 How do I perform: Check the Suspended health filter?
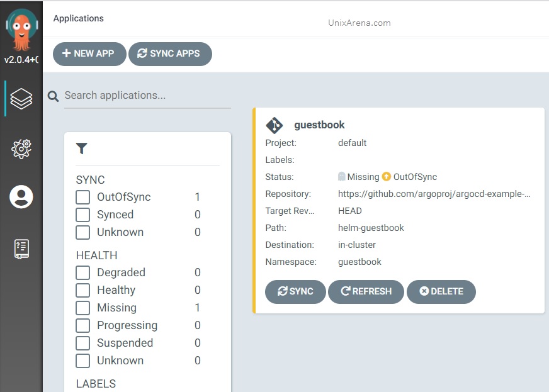(83, 343)
